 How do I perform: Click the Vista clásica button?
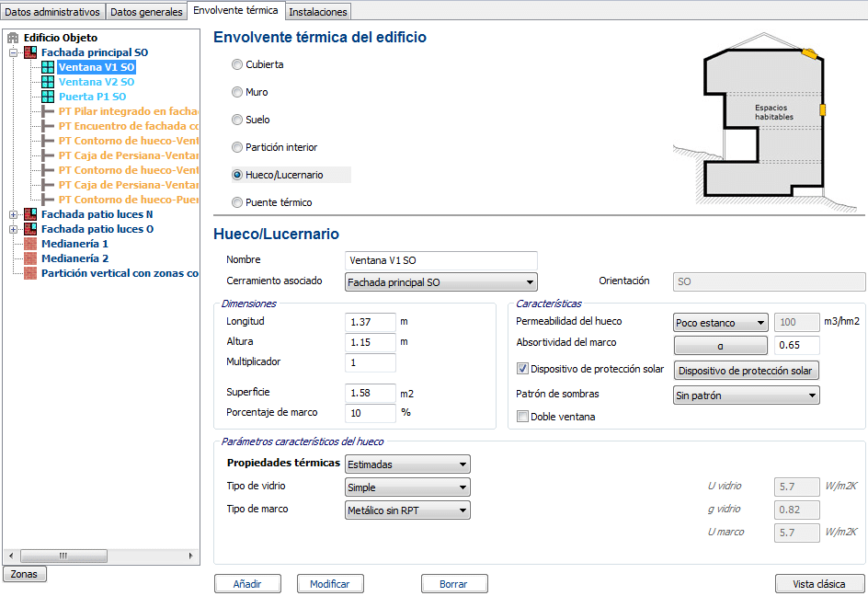(x=819, y=584)
